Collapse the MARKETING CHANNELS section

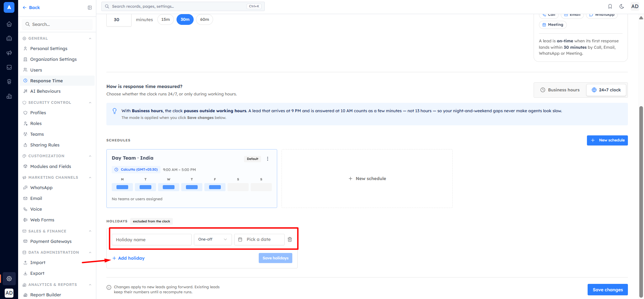tap(90, 177)
